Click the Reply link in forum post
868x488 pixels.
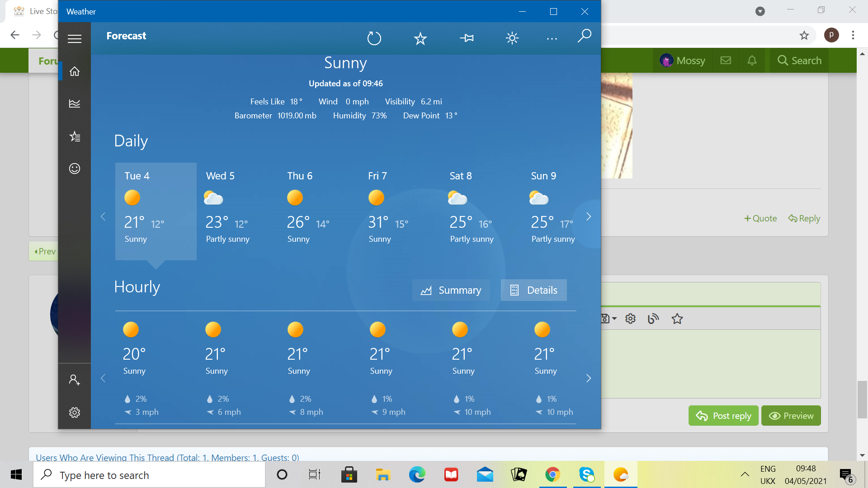804,218
